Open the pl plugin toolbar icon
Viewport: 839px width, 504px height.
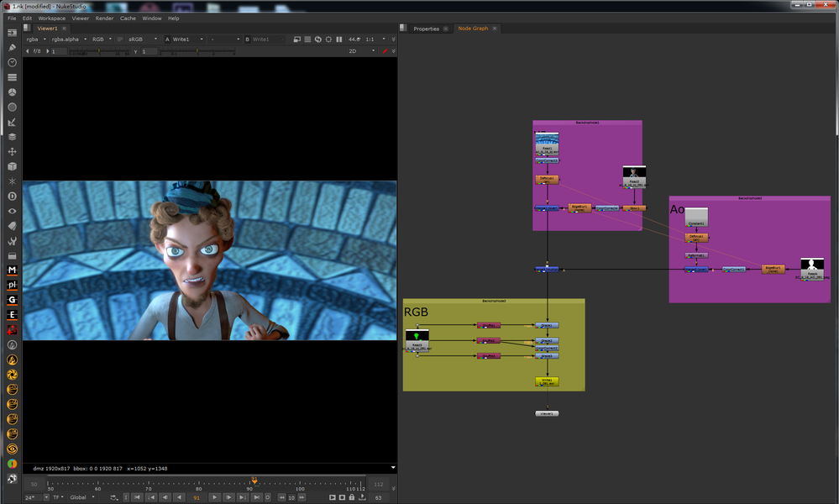[x=12, y=285]
